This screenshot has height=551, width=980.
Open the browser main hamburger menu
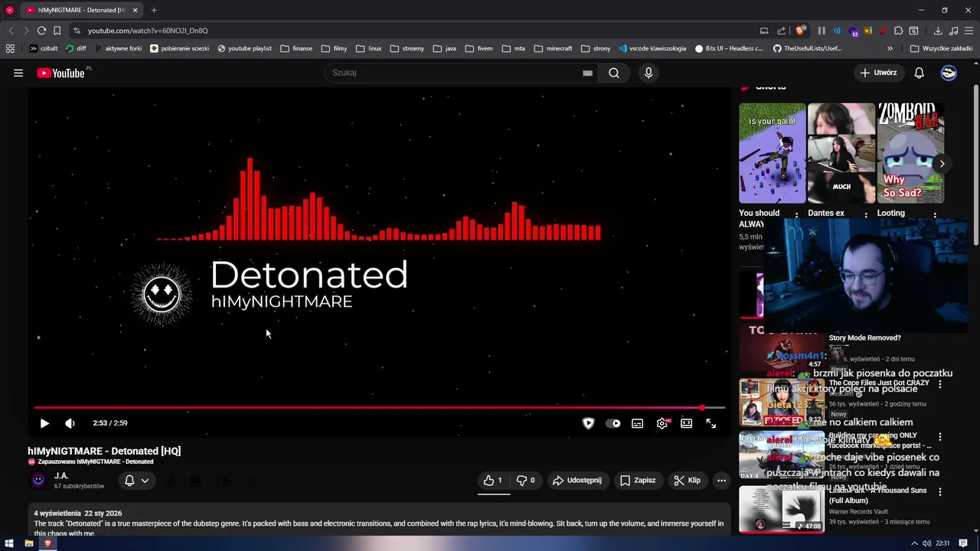(x=969, y=31)
